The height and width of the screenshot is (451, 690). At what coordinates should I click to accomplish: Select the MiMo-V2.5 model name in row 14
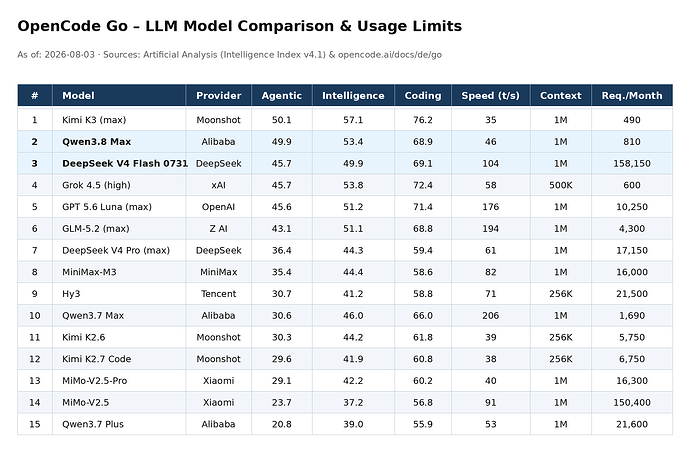coord(85,402)
